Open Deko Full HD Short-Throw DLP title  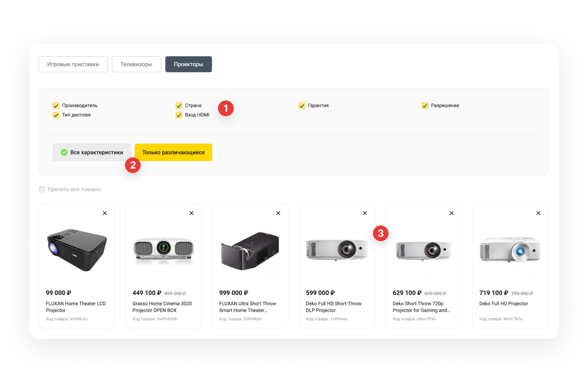coord(334,307)
